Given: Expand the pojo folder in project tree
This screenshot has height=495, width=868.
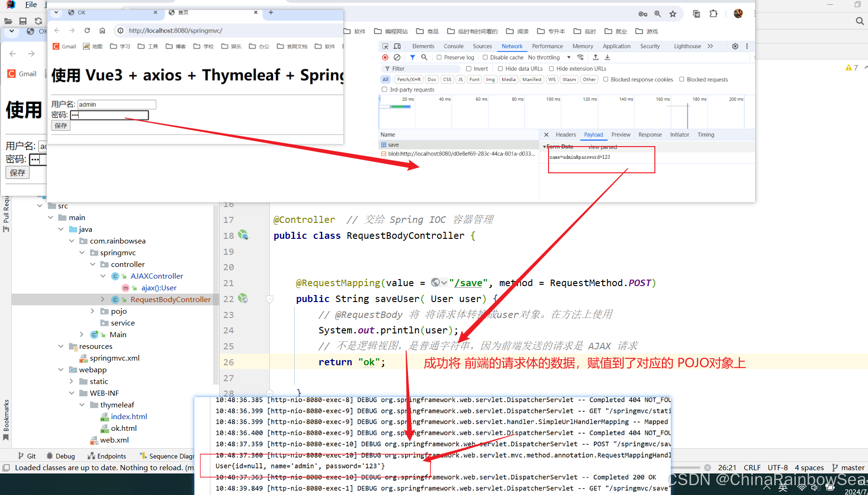Looking at the screenshot, I should click(92, 311).
